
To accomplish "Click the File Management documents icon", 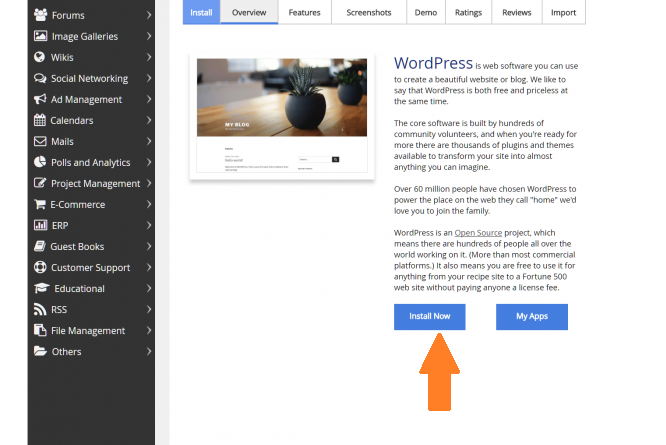I will pyautogui.click(x=40, y=330).
